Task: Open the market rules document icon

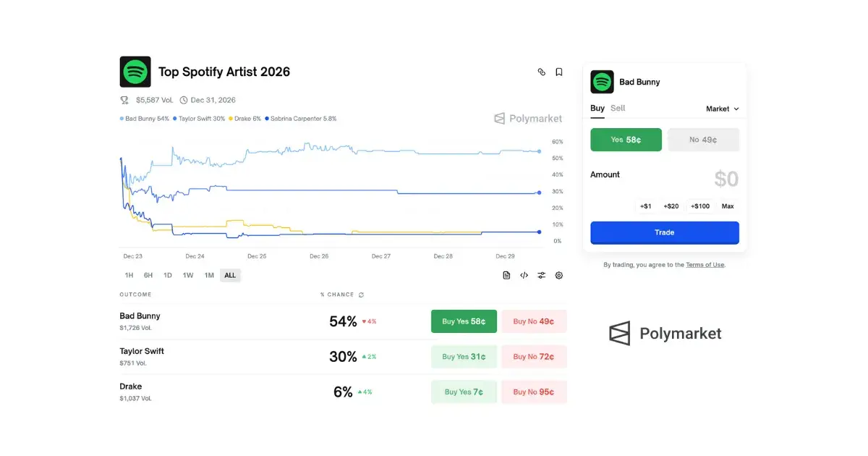Action: [506, 275]
